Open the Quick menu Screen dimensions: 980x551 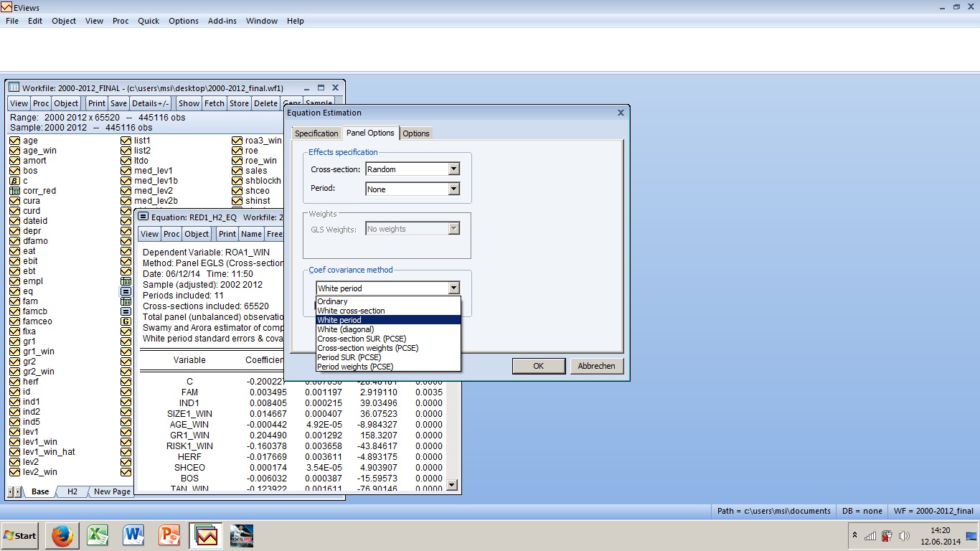[x=149, y=21]
